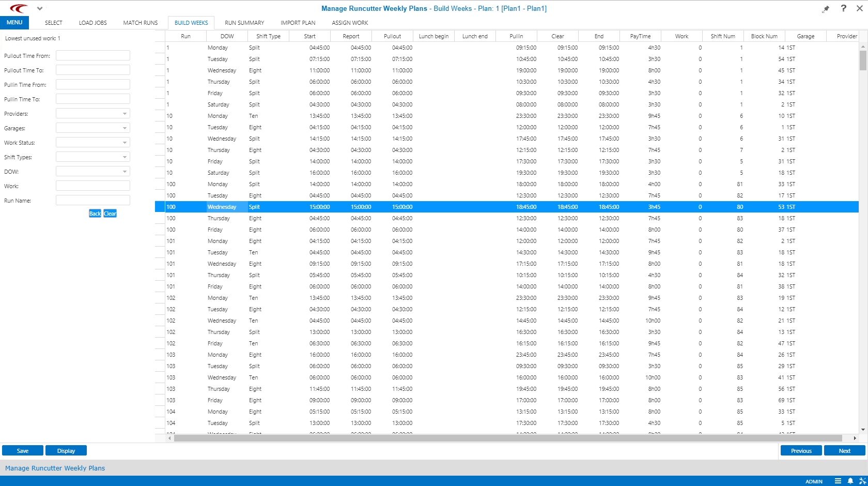Screen dimensions: 868x486
Task: Open the Providers dropdown
Action: 124,113
